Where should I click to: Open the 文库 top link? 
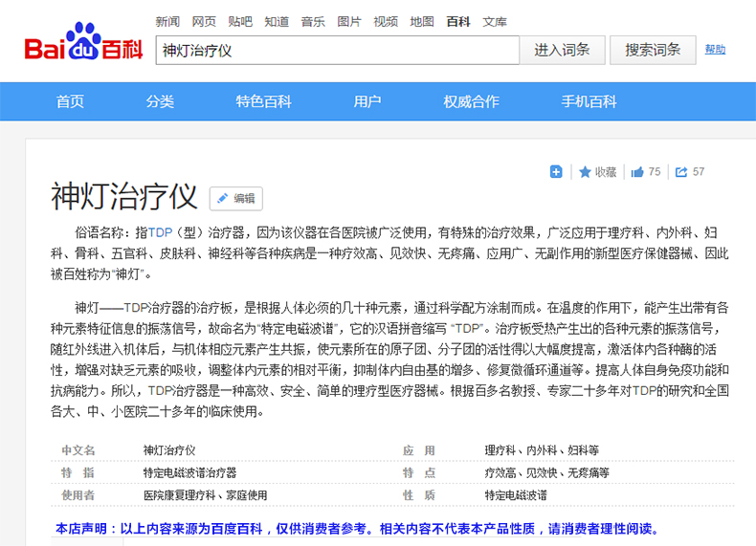click(495, 22)
